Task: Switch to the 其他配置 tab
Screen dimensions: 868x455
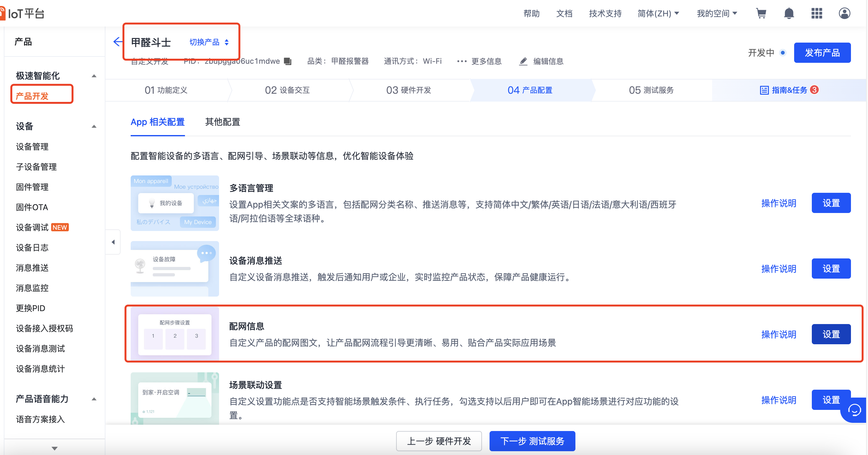Action: (x=223, y=122)
